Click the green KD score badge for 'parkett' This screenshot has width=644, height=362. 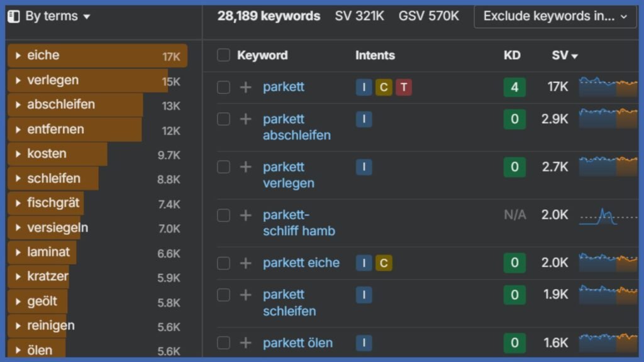coord(514,87)
